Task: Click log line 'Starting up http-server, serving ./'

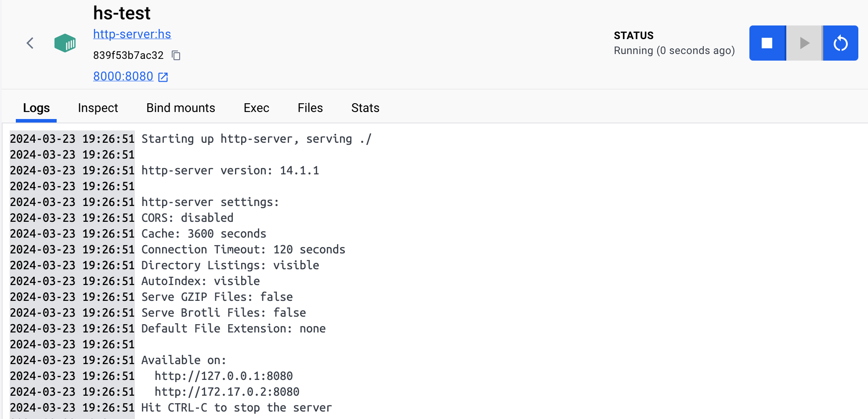Action: click(257, 139)
